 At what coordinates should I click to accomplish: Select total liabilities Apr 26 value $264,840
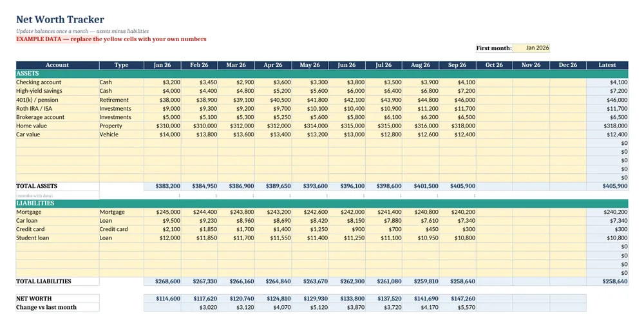click(274, 281)
